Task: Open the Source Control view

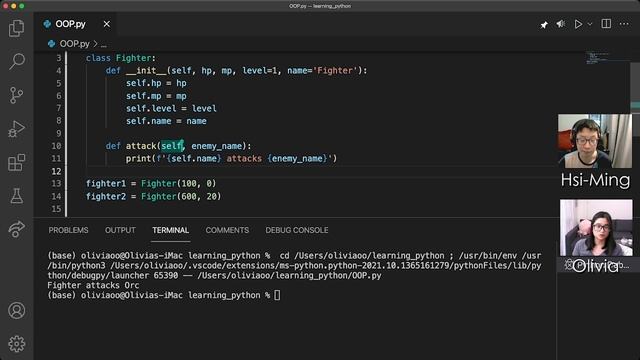Action: point(16,95)
